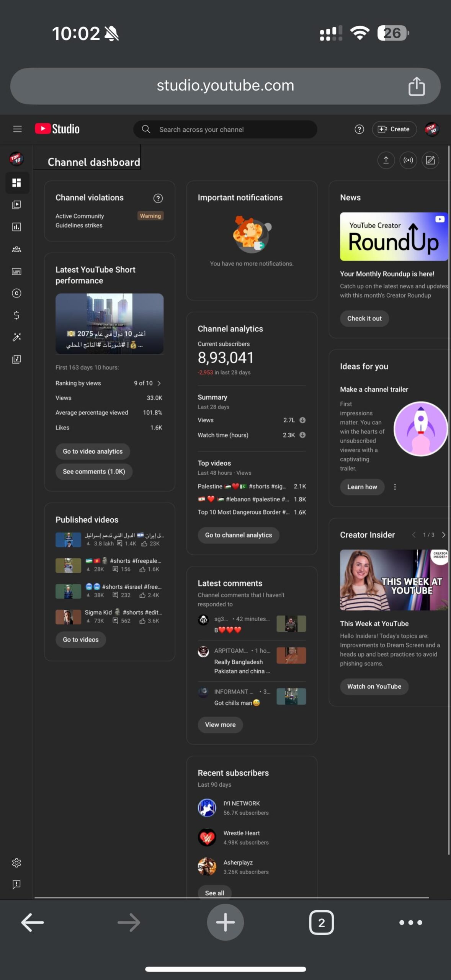The height and width of the screenshot is (980, 451).
Task: Open the Subtitles sidebar icon
Action: [x=16, y=271]
